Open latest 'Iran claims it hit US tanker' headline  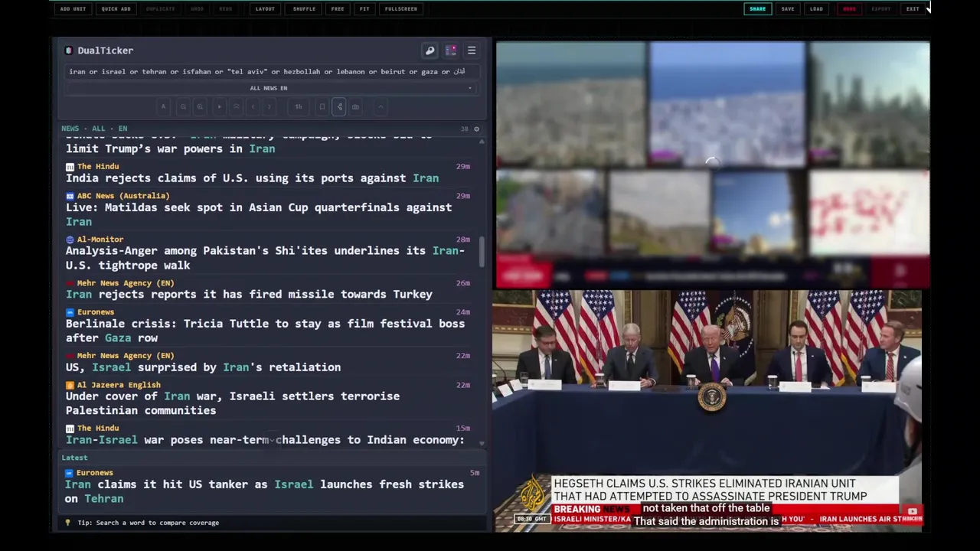[x=264, y=491]
